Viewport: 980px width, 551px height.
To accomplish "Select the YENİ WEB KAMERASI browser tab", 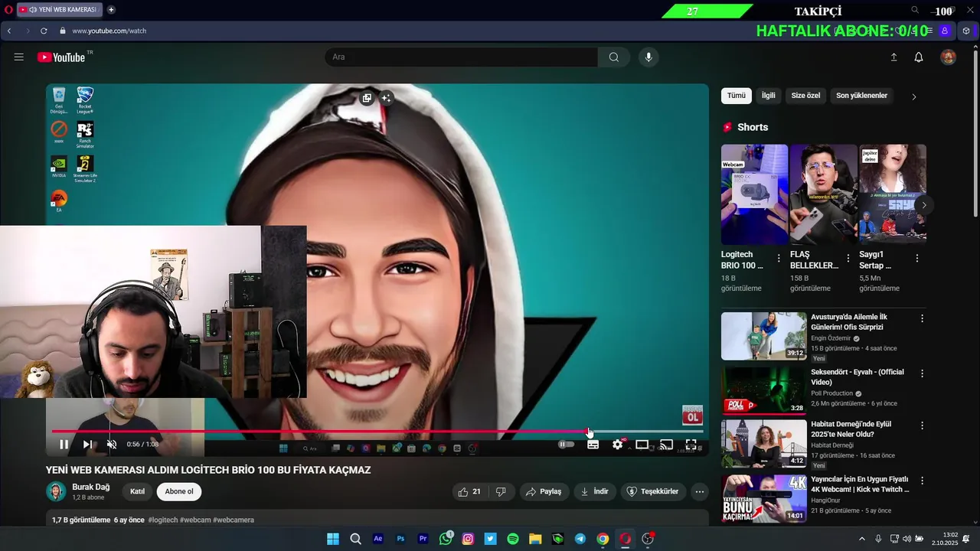I will (x=60, y=10).
